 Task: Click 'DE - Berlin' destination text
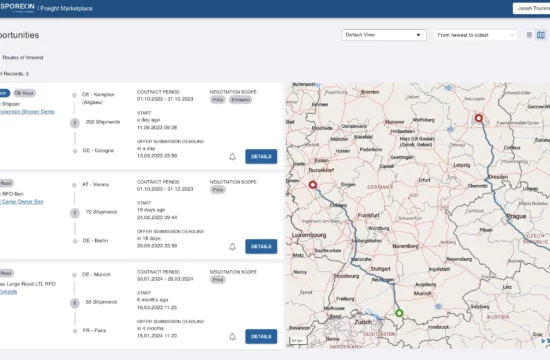click(95, 241)
